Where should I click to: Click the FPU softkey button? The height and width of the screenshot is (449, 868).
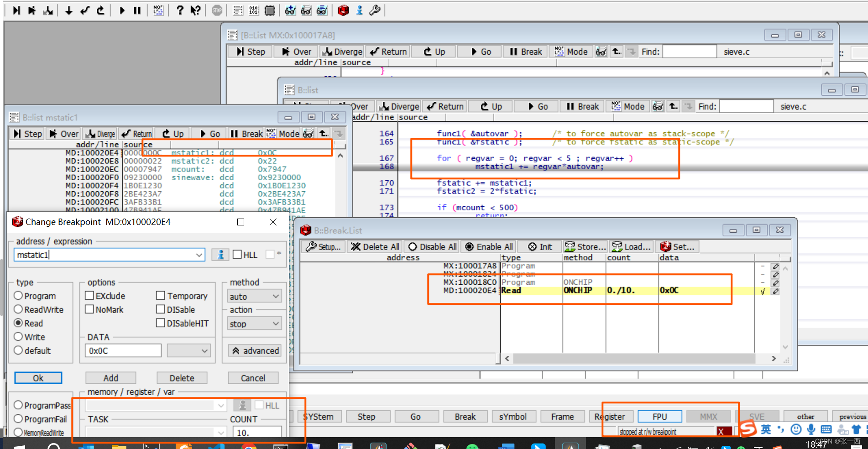pos(660,417)
